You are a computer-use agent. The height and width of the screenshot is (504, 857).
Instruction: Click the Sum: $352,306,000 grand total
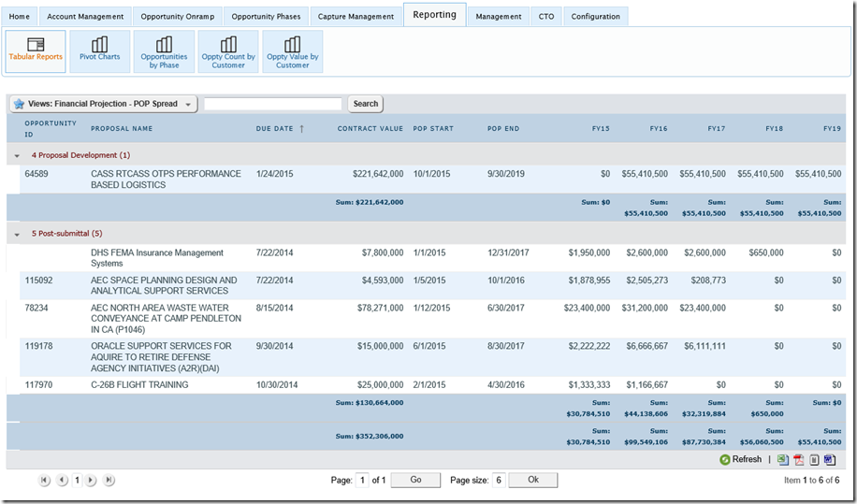[x=370, y=437]
